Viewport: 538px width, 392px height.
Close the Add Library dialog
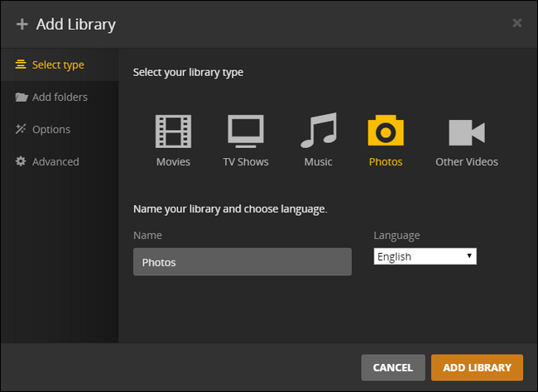tap(517, 23)
